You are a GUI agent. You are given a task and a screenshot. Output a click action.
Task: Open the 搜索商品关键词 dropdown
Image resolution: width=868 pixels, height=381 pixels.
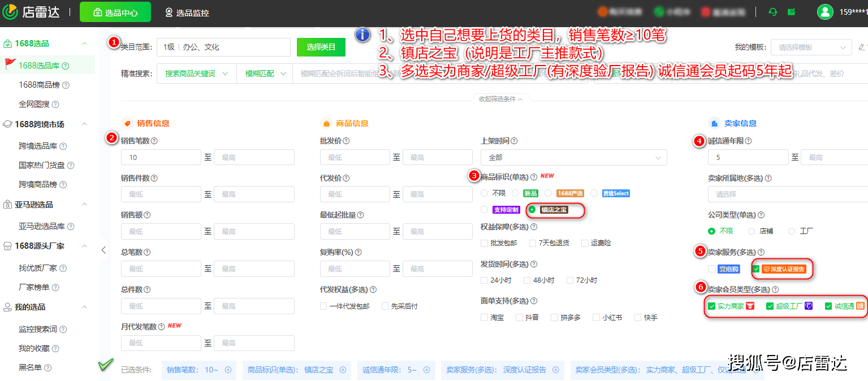click(x=196, y=73)
